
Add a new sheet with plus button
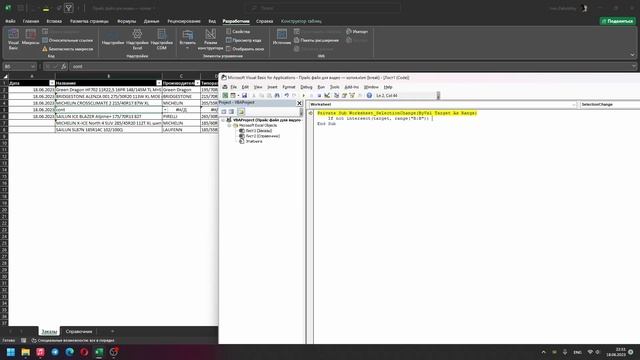click(x=112, y=331)
